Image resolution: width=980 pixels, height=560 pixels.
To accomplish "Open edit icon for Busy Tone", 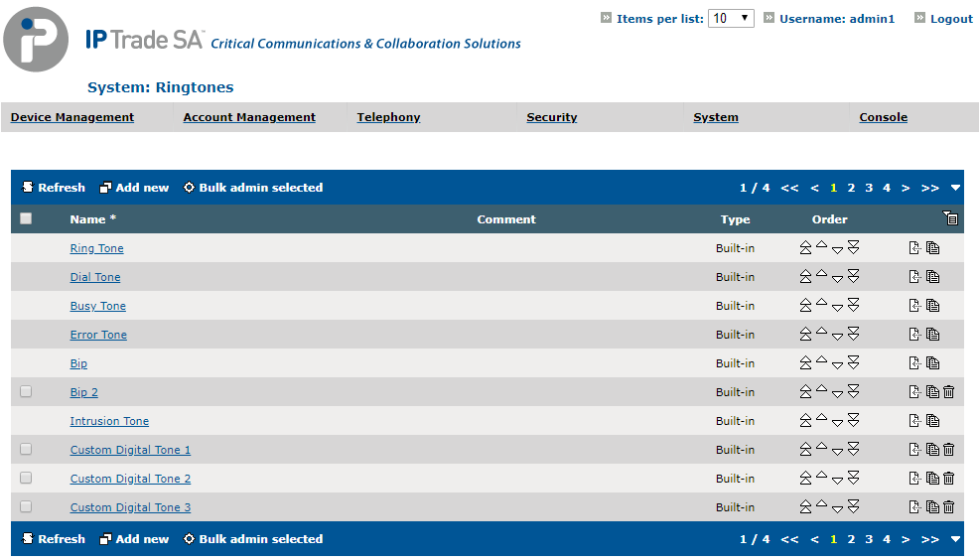I will pyautogui.click(x=915, y=306).
